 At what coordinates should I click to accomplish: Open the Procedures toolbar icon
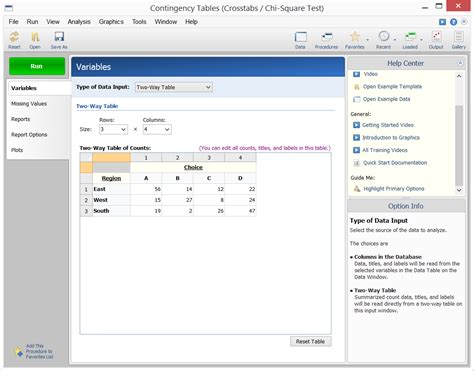click(326, 37)
